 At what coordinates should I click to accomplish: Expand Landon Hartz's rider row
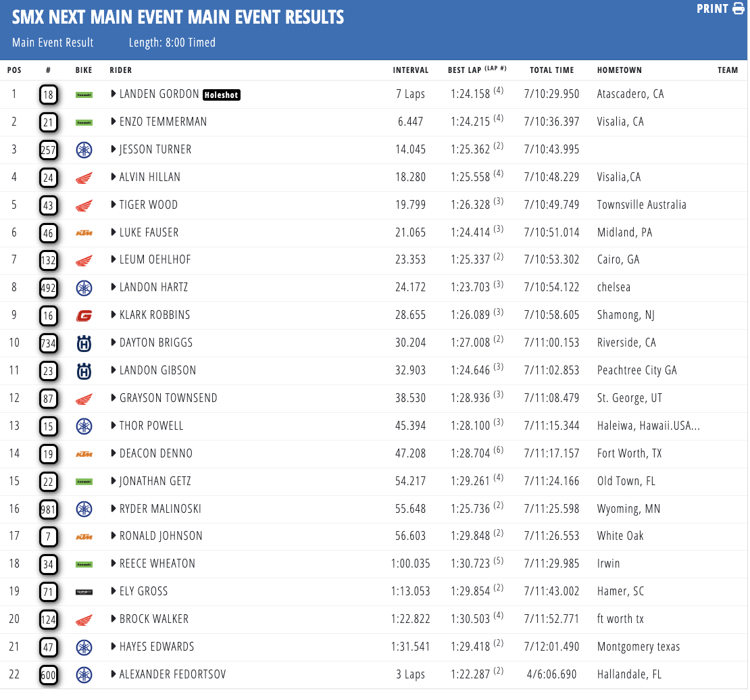coord(114,288)
